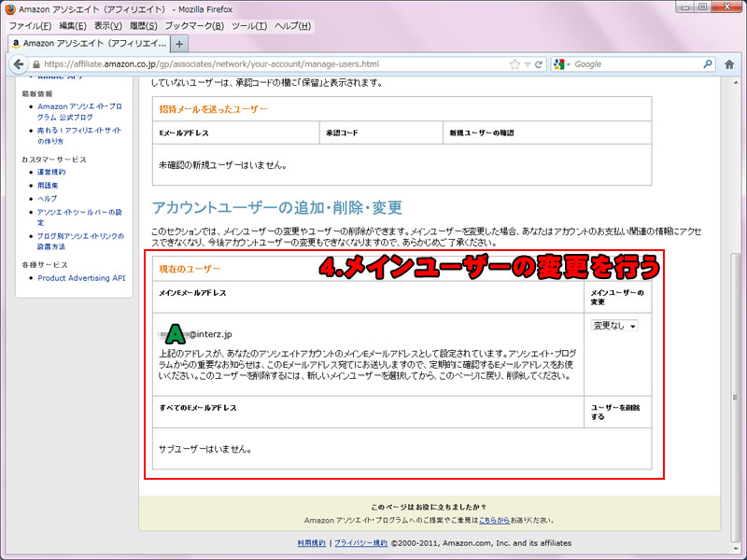The image size is (747, 560).
Task: Click the 未確認の新規ユーザーはいません text
Action: (x=222, y=166)
